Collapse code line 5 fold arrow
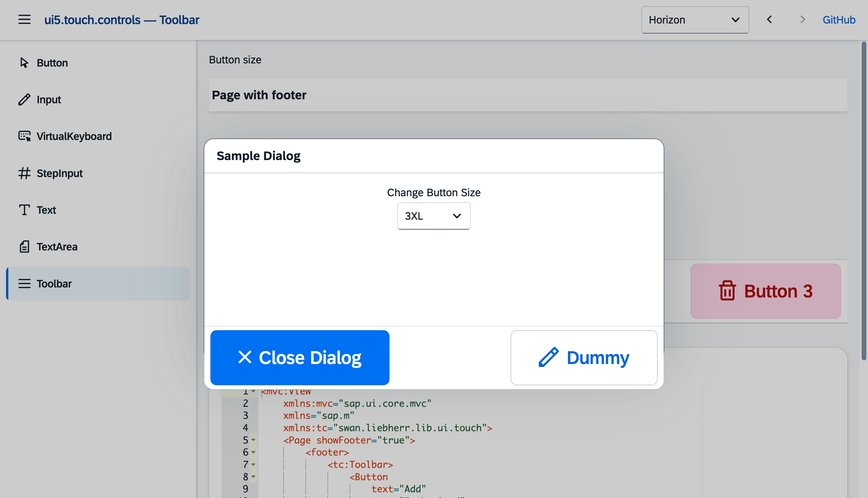The width and height of the screenshot is (868, 498). [x=253, y=440]
